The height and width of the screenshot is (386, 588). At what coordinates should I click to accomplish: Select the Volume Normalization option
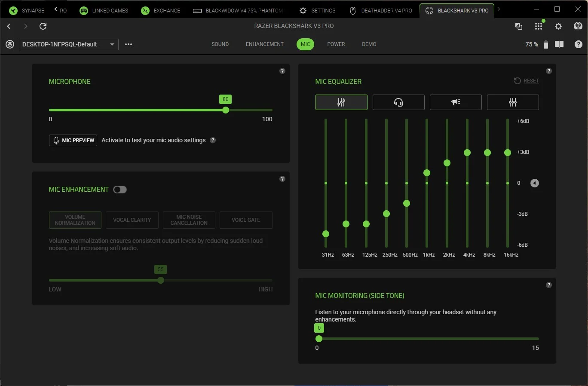pos(75,220)
